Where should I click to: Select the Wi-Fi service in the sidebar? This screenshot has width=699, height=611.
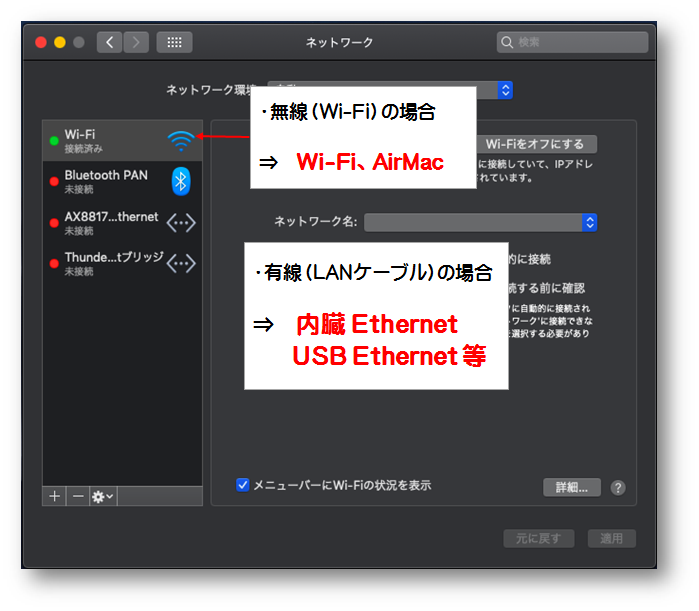click(x=123, y=141)
